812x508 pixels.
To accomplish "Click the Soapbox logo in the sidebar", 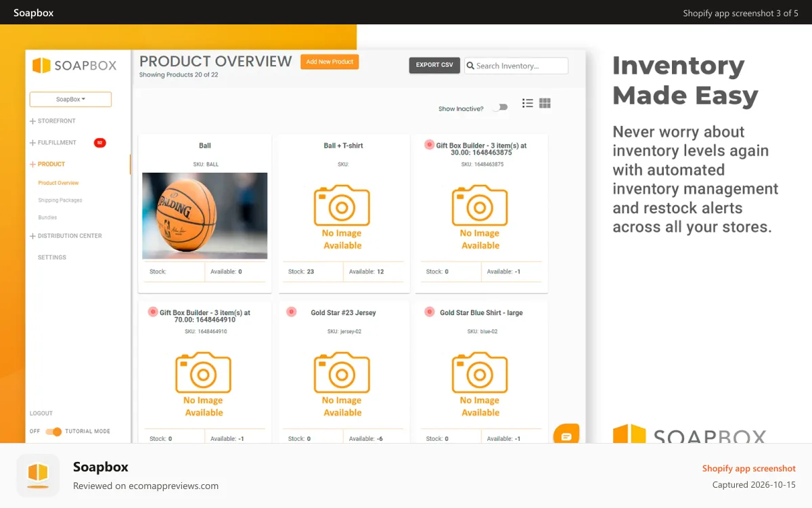I will pyautogui.click(x=74, y=66).
